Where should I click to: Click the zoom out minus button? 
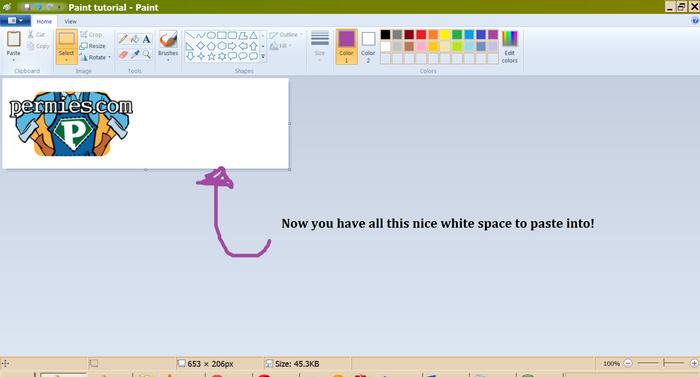click(628, 364)
